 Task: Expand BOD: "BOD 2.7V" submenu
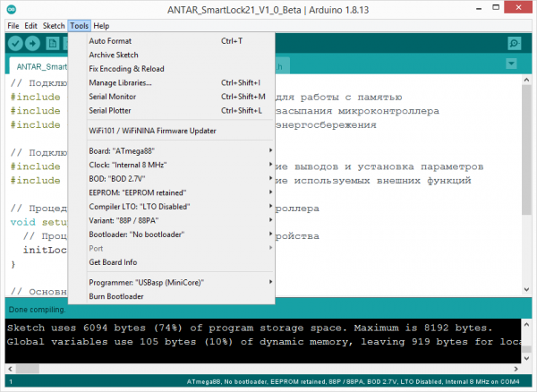(x=171, y=179)
